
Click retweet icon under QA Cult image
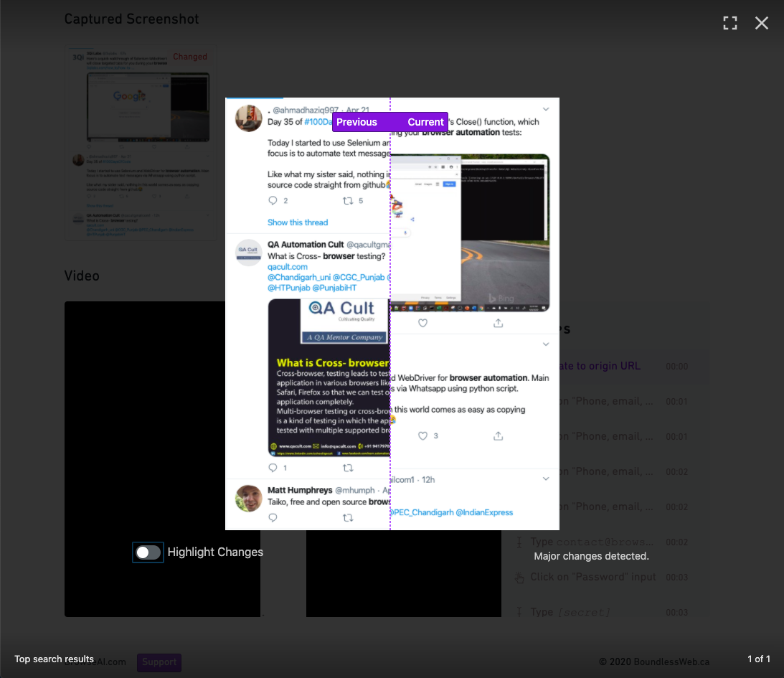pos(348,468)
